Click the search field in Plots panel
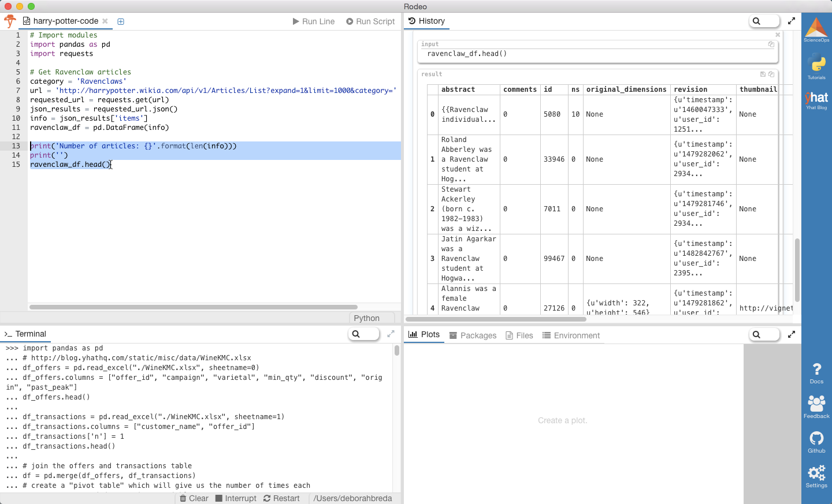This screenshot has height=504, width=832. click(x=764, y=334)
